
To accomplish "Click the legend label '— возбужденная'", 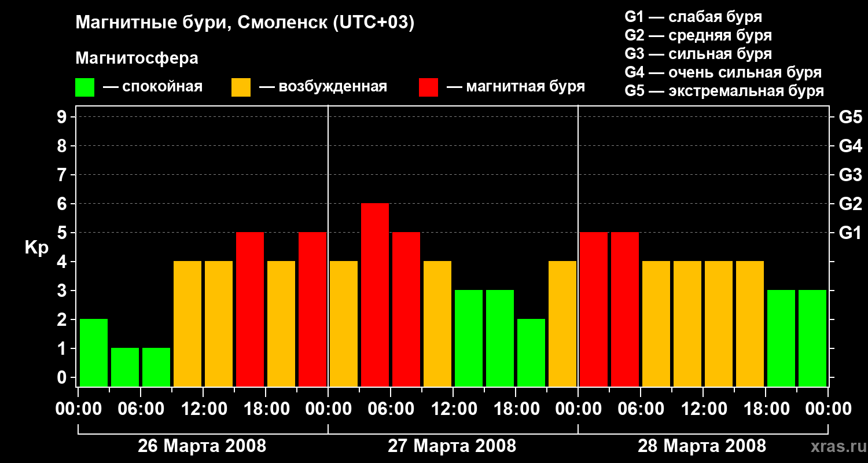I will pos(323,87).
